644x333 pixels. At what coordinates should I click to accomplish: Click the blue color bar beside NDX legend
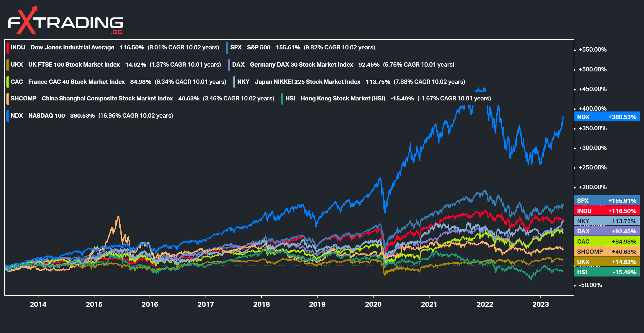(x=8, y=116)
